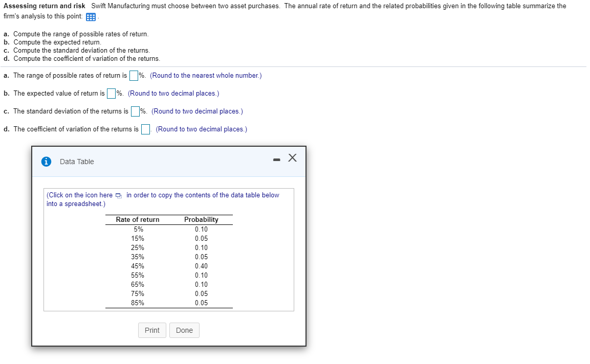
Task: Select the copy-to-spreadsheet icon in the instructions
Action: [118, 195]
